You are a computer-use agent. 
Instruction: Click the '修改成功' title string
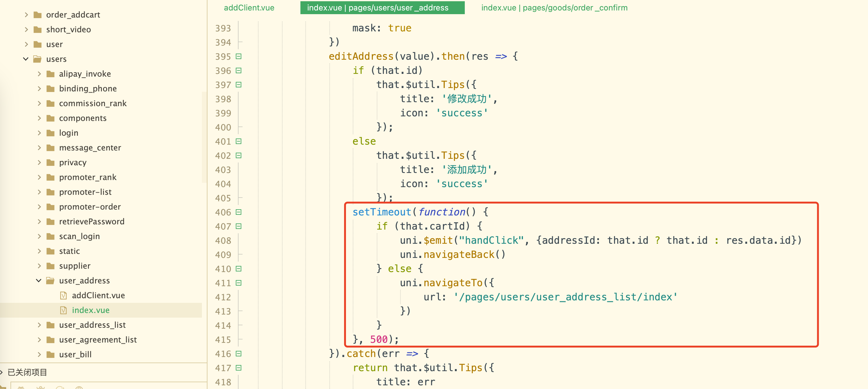(467, 99)
